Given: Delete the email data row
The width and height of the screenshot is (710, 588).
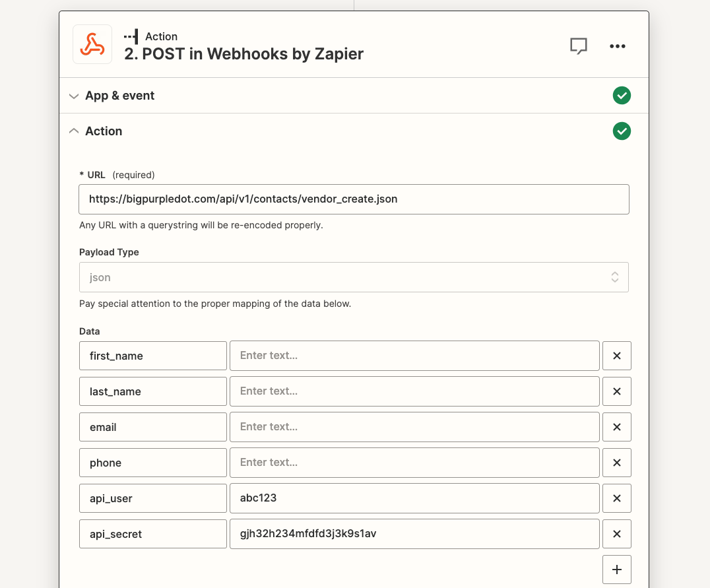Looking at the screenshot, I should pyautogui.click(x=617, y=427).
